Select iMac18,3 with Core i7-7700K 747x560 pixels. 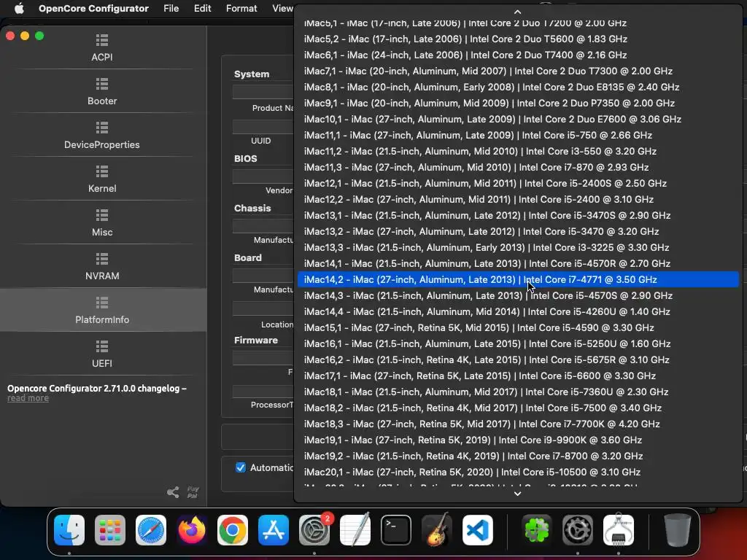tap(518, 424)
